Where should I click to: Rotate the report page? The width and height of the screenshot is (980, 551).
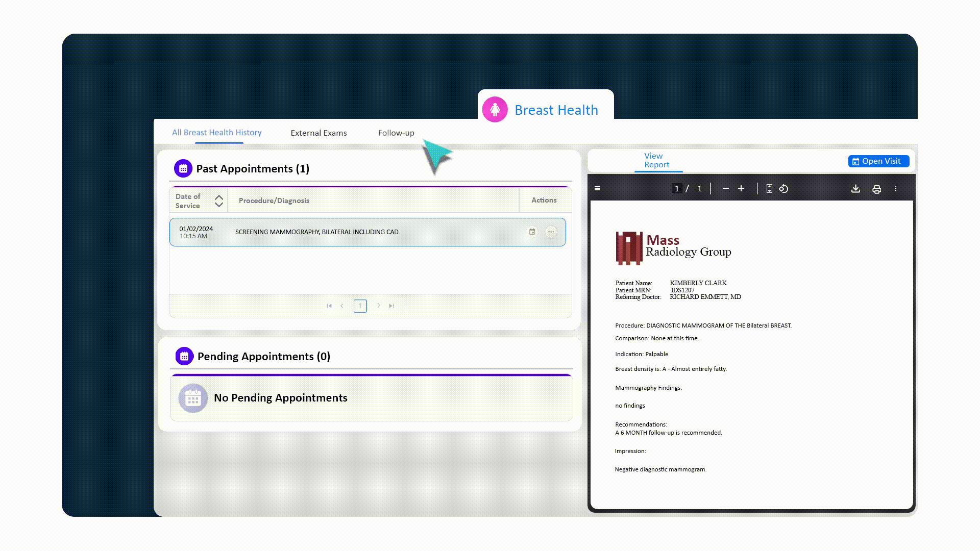pos(784,188)
